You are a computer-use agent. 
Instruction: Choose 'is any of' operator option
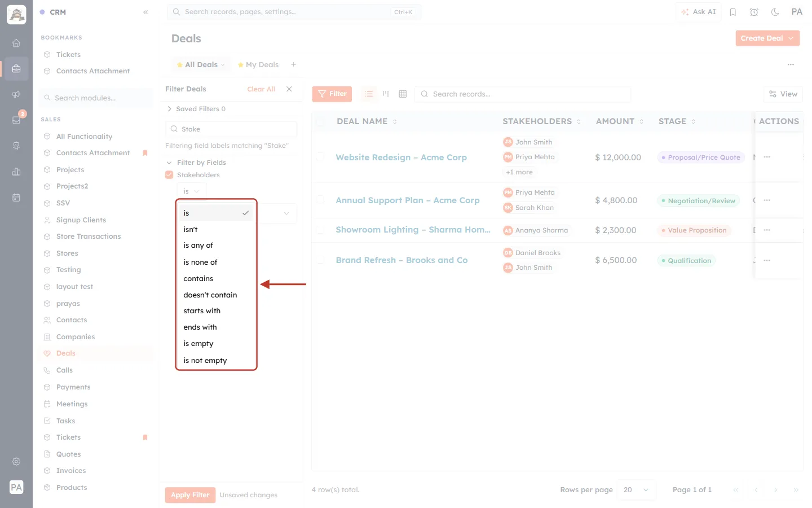coord(216,246)
